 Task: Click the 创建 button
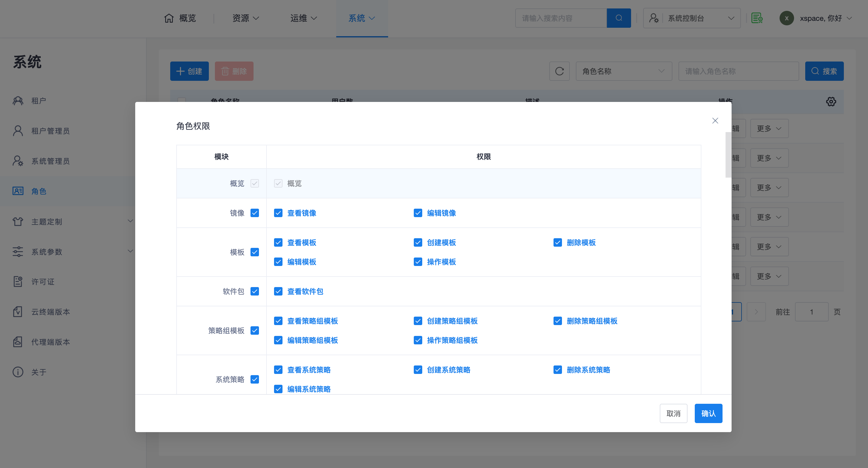(x=189, y=71)
